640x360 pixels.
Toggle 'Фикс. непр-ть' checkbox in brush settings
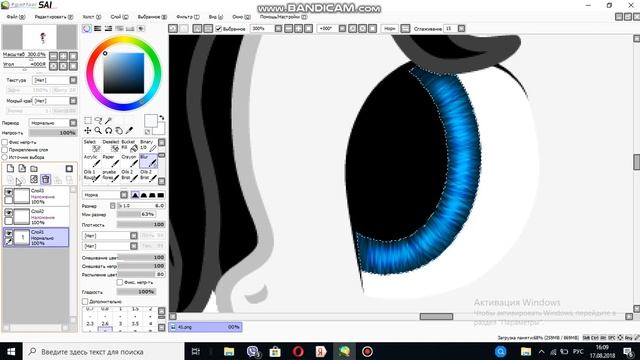[x=120, y=282]
